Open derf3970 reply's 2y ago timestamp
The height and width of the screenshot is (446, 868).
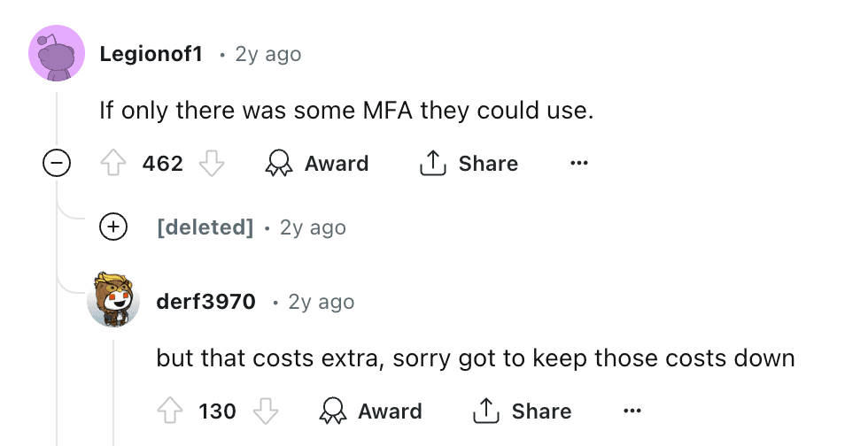click(x=321, y=302)
